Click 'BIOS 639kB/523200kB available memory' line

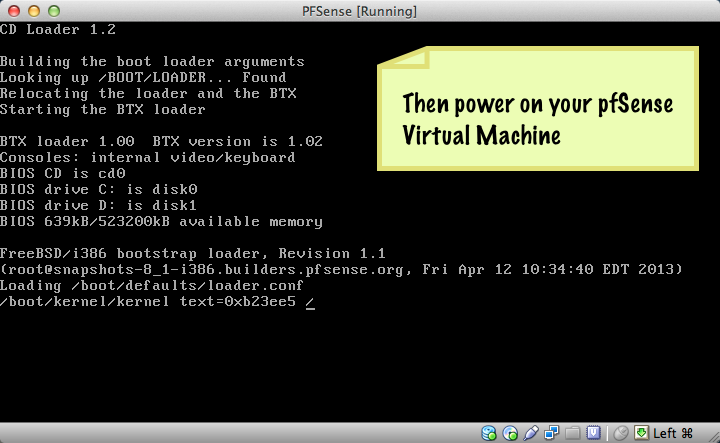click(x=161, y=222)
